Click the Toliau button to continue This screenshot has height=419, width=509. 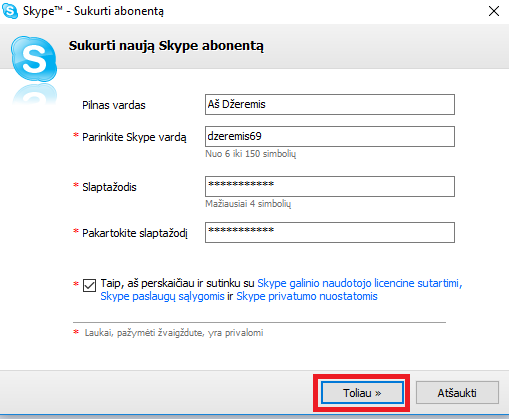[362, 393]
